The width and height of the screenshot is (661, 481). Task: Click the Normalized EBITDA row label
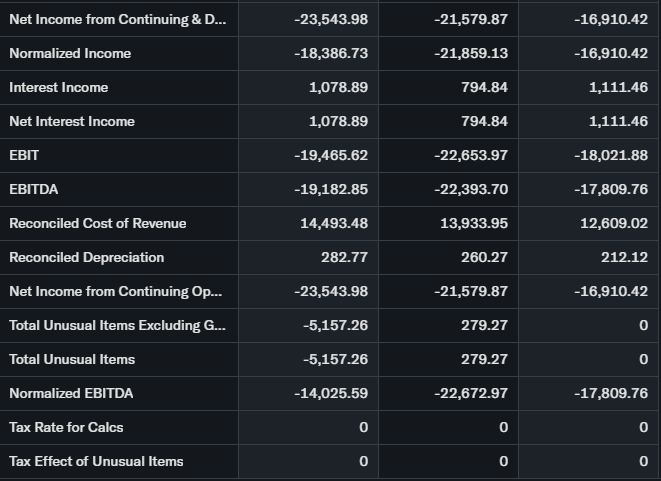pyautogui.click(x=71, y=393)
